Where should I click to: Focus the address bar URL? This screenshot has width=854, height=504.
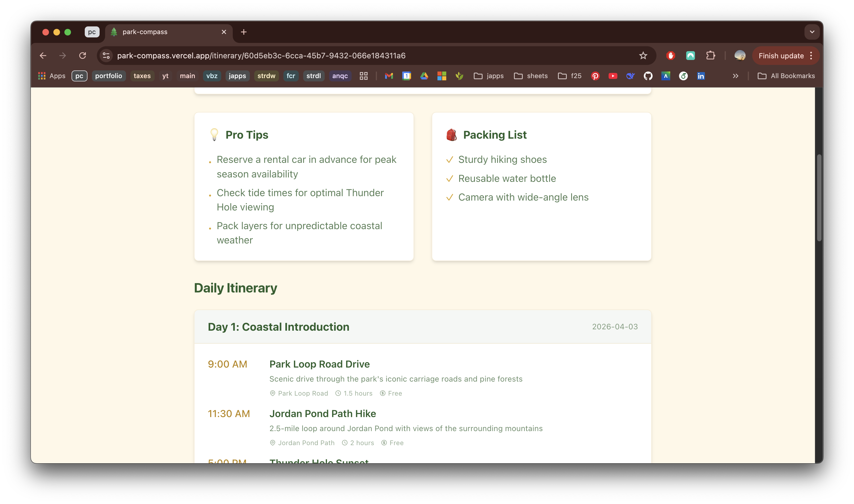pos(261,56)
